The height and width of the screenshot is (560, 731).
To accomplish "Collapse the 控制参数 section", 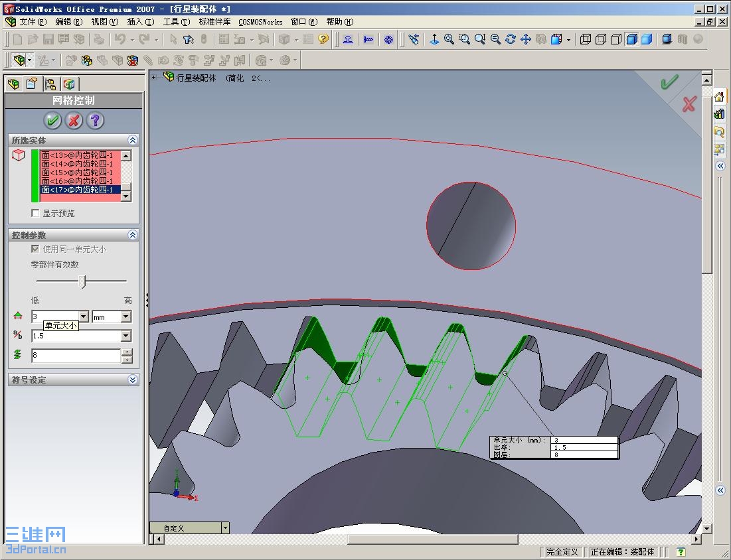I will (132, 235).
